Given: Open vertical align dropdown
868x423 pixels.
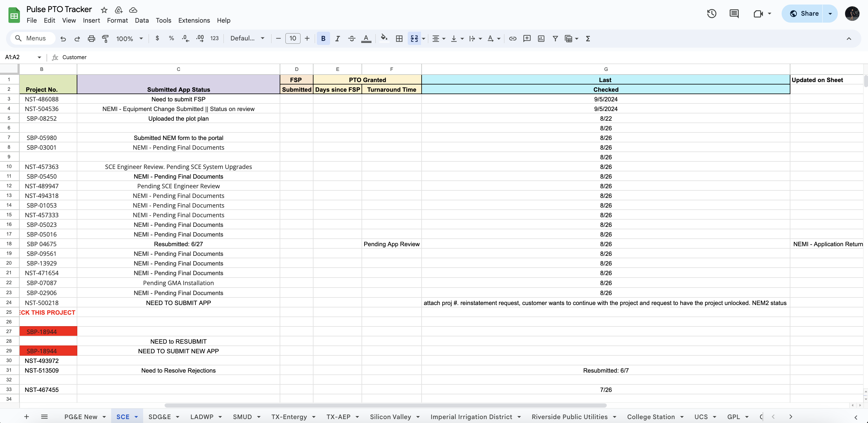Looking at the screenshot, I should pos(457,39).
